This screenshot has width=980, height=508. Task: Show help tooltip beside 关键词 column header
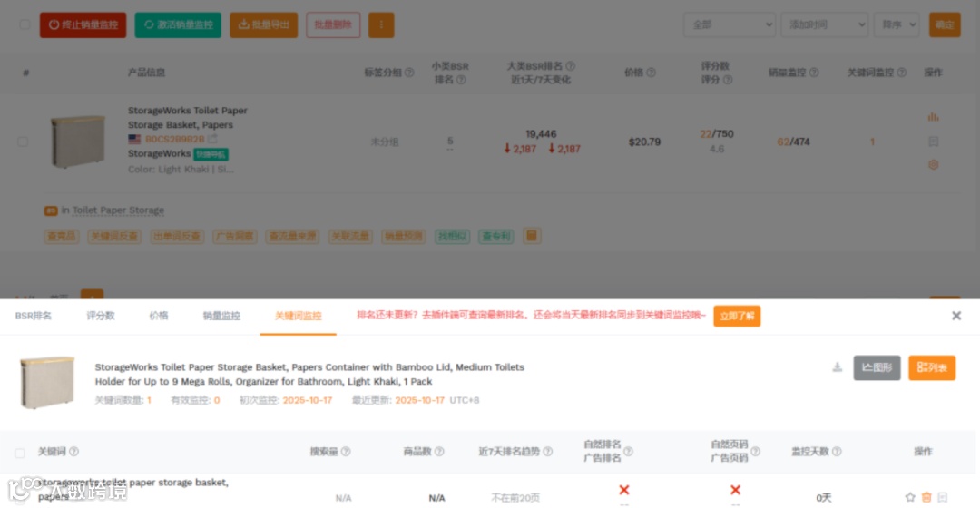[x=73, y=451]
